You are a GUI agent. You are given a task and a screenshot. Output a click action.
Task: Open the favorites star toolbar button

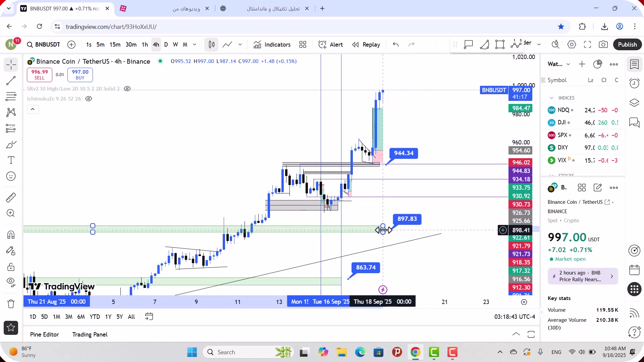point(11,328)
